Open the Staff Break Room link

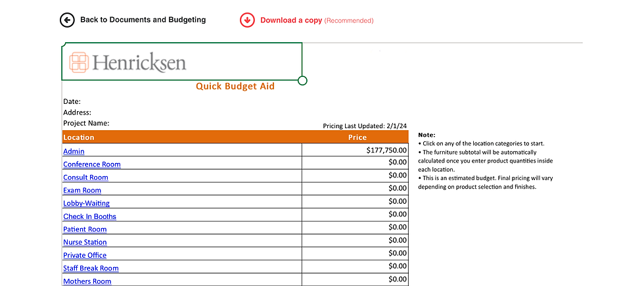(91, 268)
